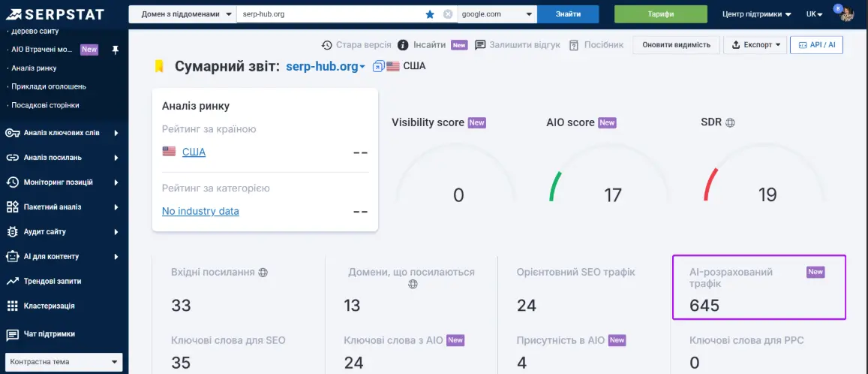Click the США country rating link
Screen dimensions: 868x374
tap(194, 152)
